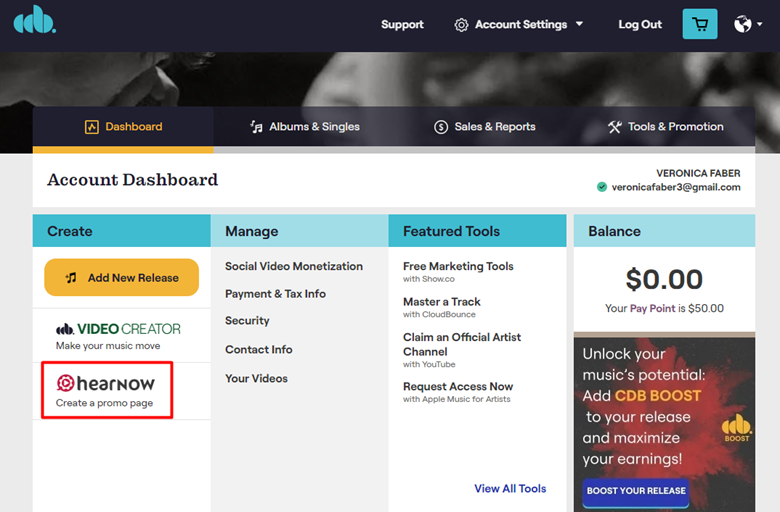
Task: Click the Add New Release button
Action: [121, 278]
